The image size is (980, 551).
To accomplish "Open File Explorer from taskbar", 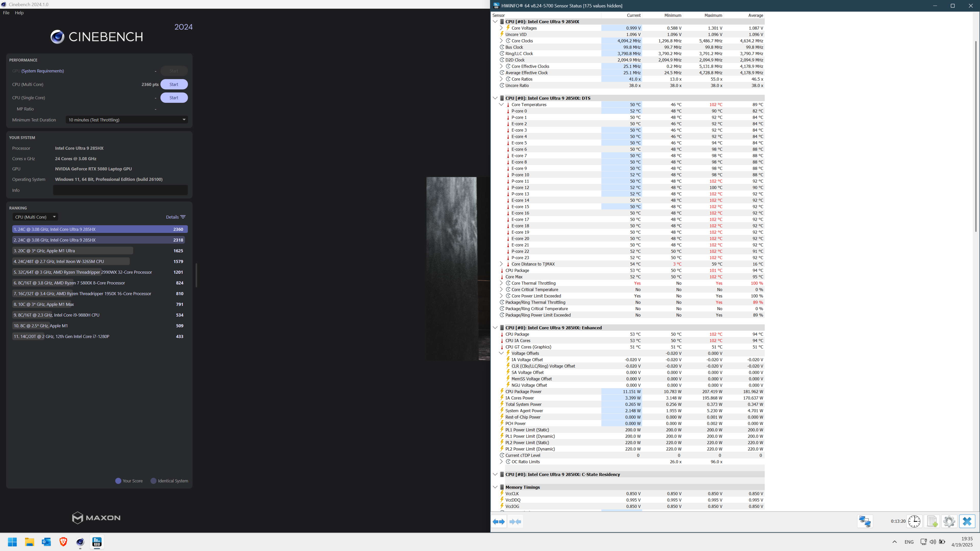I will coord(29,542).
